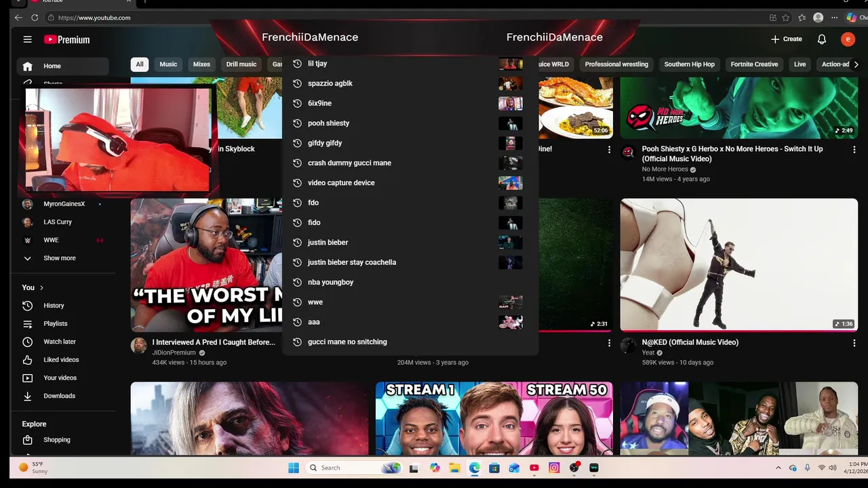Screen dimensions: 868x488
Task: Choose 'lil tjay' search history suggestion
Action: click(410, 64)
